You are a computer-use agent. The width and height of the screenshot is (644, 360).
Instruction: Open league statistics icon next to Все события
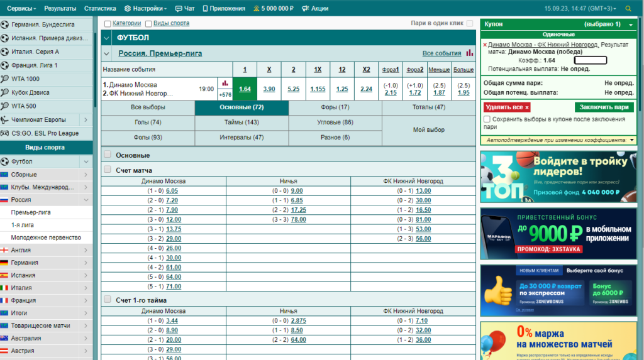pyautogui.click(x=469, y=53)
